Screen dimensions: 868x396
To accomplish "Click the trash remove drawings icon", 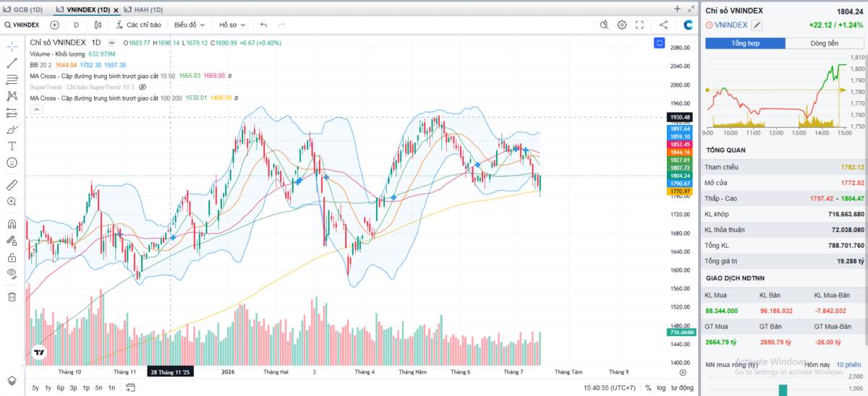I will click(x=12, y=296).
